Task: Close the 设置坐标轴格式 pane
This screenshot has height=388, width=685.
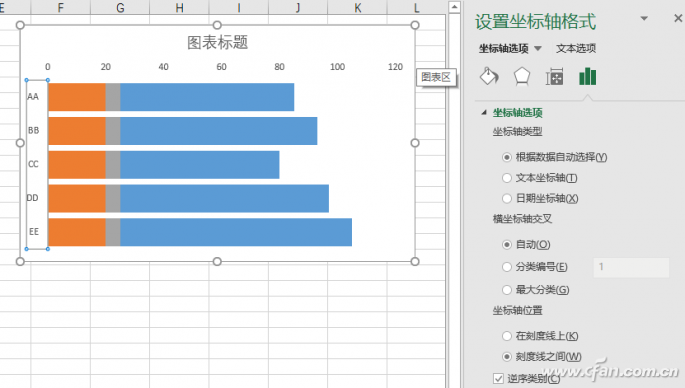Action: [678, 18]
